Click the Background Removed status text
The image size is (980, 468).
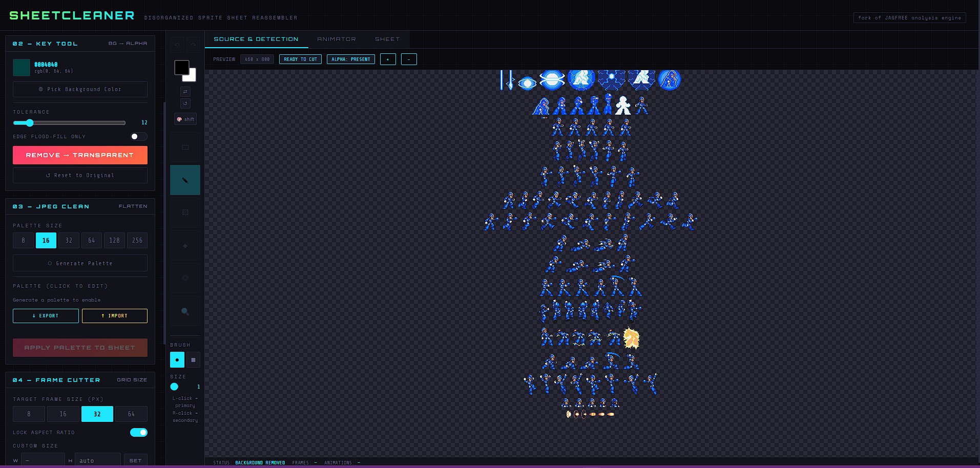click(x=260, y=463)
